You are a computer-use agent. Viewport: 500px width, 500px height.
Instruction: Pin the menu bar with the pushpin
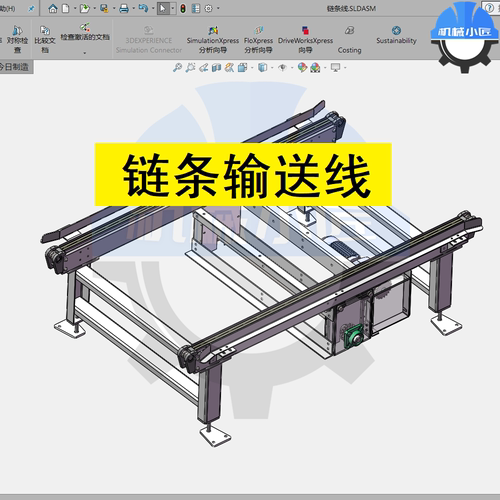pyautogui.click(x=31, y=9)
